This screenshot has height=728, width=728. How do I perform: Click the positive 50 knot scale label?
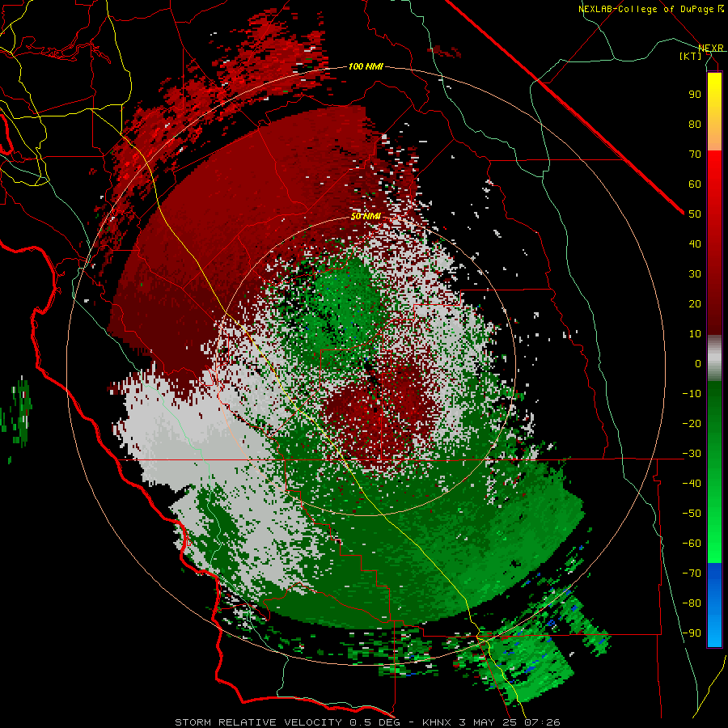[x=695, y=214]
